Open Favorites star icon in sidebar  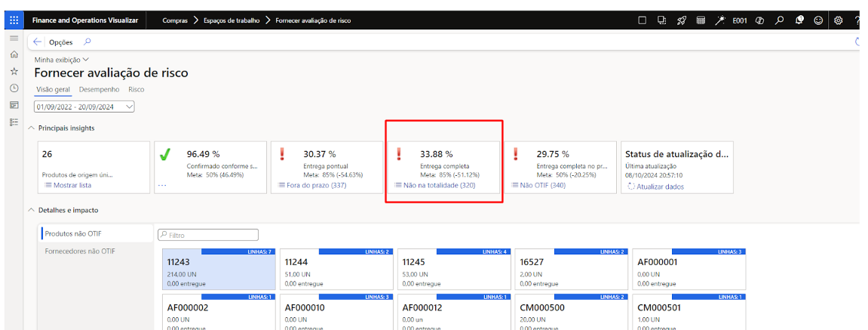point(14,71)
